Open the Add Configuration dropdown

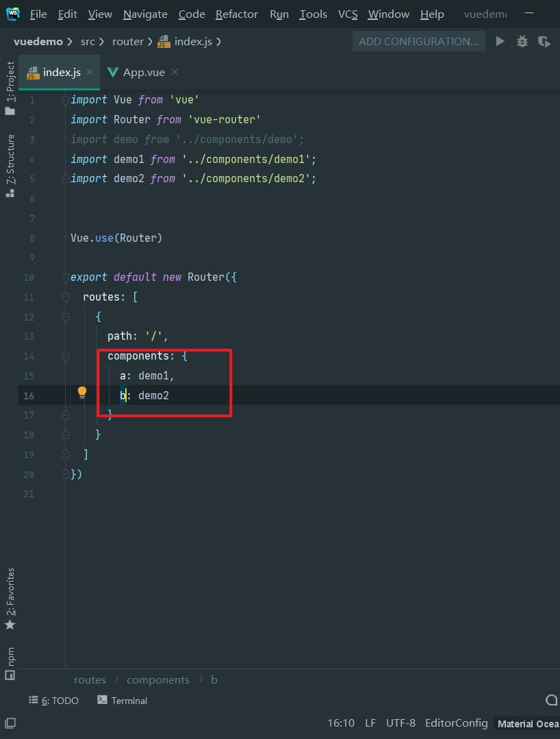pos(419,42)
